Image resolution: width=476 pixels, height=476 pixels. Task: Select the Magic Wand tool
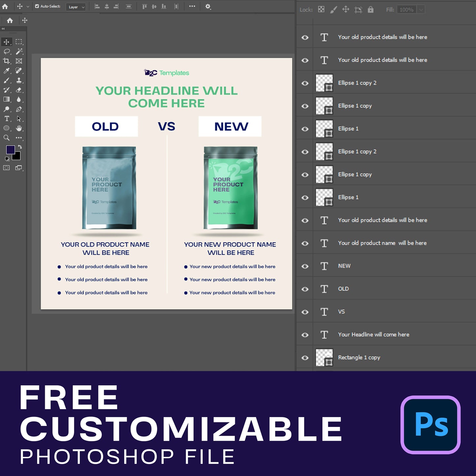[19, 51]
